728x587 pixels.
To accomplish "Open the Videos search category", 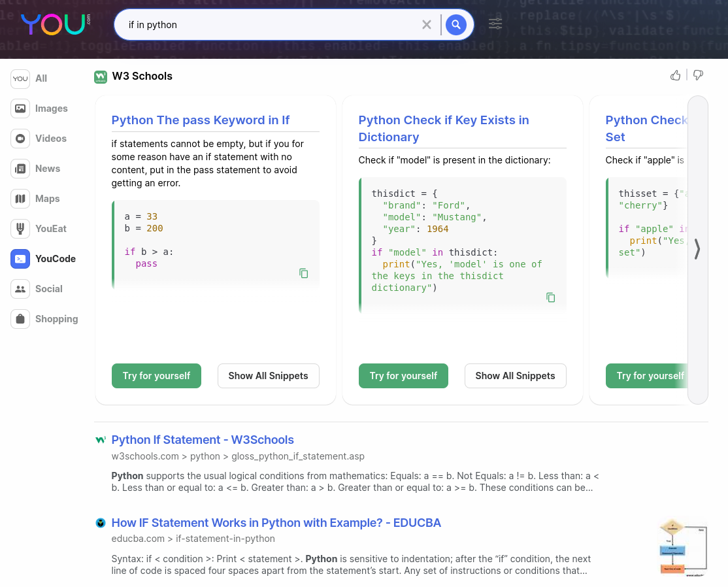I will point(39,139).
